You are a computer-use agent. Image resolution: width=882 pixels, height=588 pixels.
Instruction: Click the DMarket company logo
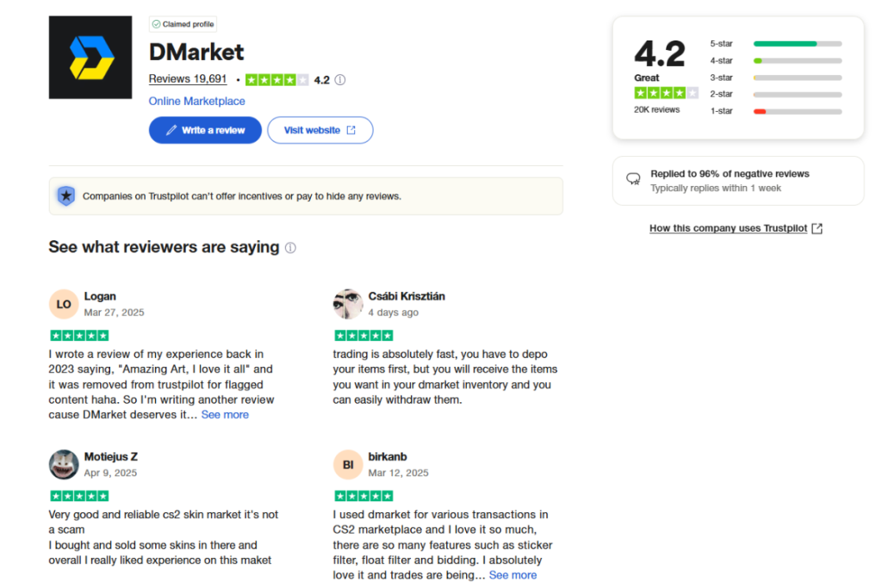click(90, 57)
